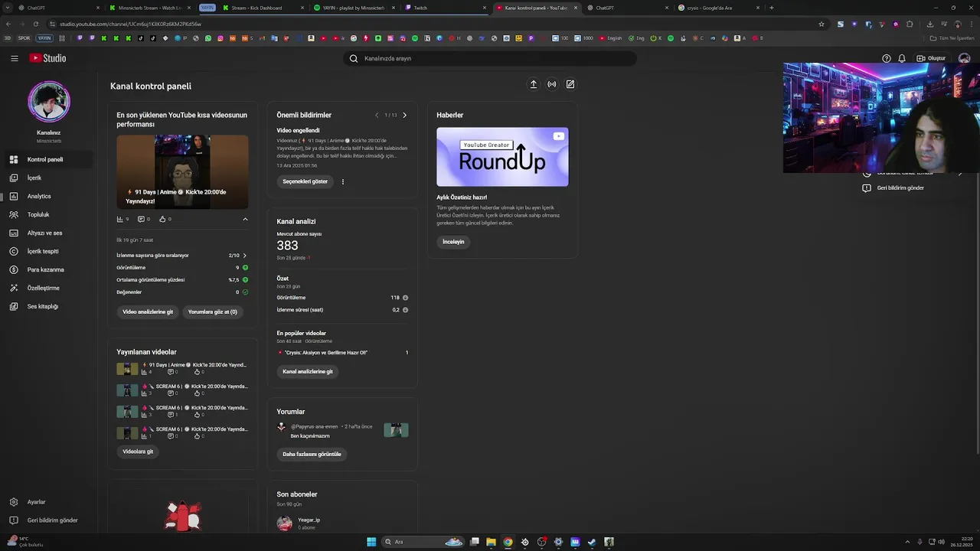Click the İzlenme süresi info icon

(405, 310)
